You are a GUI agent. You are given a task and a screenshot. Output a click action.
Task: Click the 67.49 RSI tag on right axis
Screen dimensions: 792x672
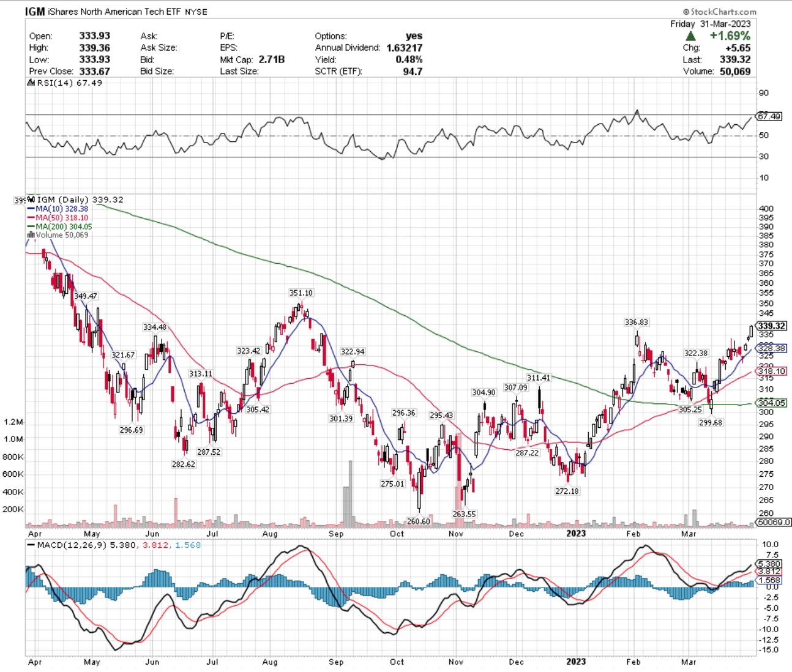click(769, 116)
